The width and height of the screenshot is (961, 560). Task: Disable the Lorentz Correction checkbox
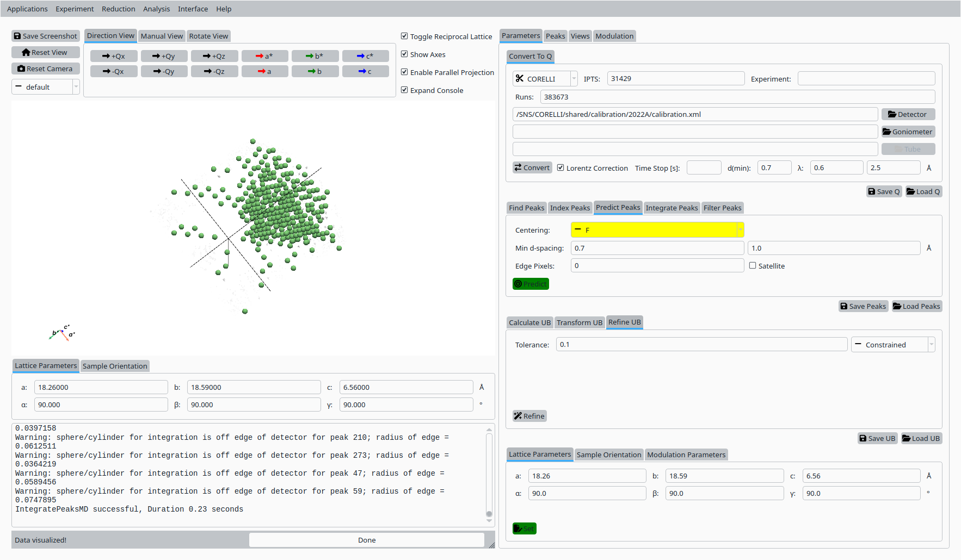tap(560, 168)
